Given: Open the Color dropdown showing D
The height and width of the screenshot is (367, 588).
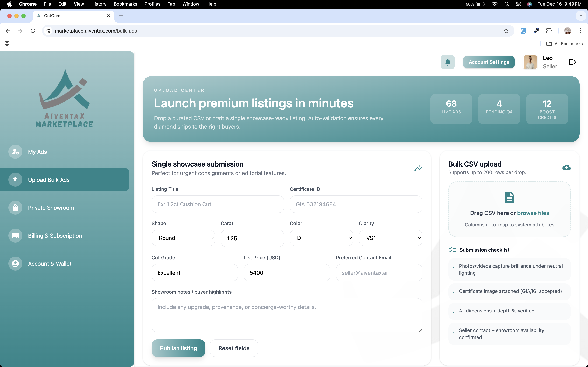Looking at the screenshot, I should 321,238.
